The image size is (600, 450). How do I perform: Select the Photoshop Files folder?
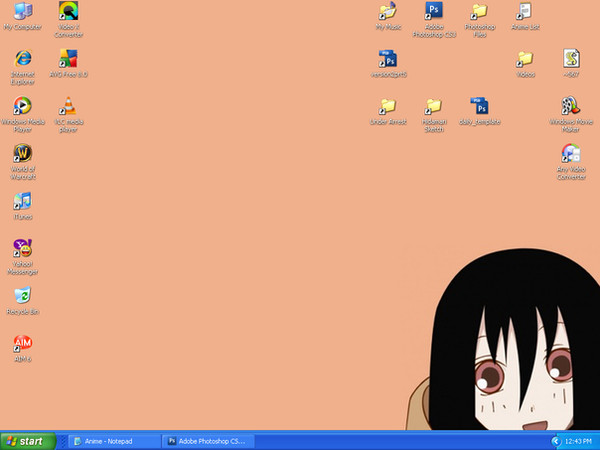[x=480, y=12]
